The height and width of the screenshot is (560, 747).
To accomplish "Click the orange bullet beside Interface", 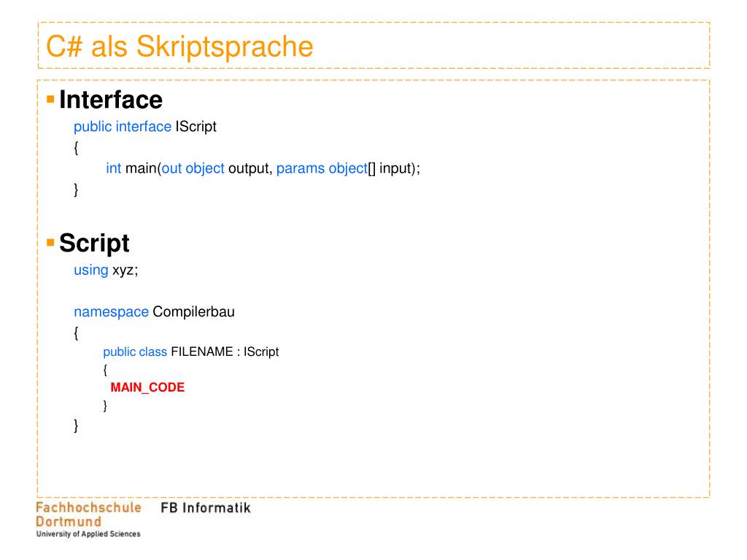I will (x=50, y=99).
